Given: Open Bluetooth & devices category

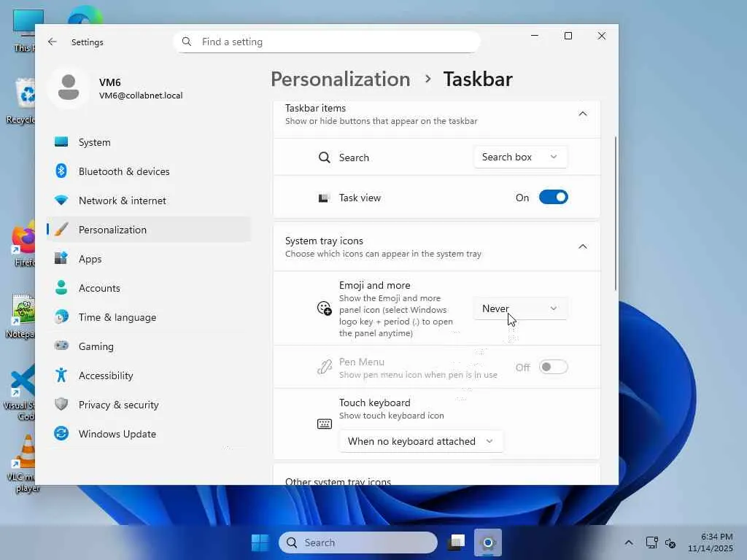Looking at the screenshot, I should 149,171.
